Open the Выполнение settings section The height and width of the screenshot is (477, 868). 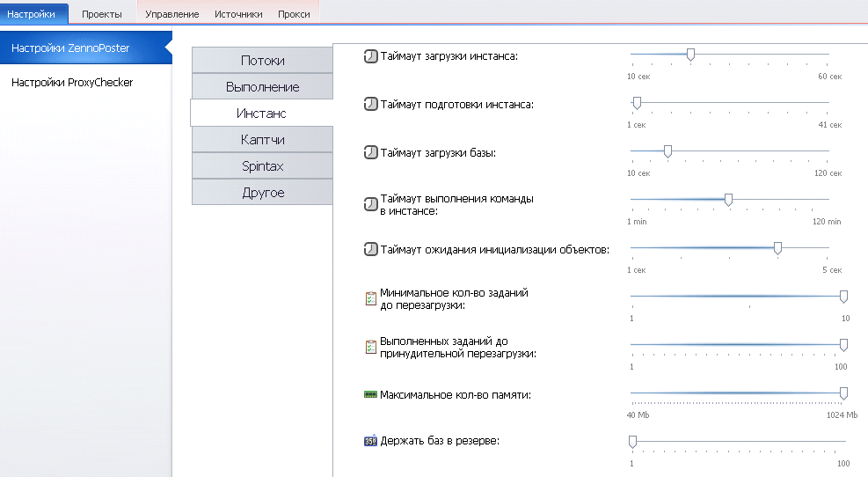coord(262,87)
